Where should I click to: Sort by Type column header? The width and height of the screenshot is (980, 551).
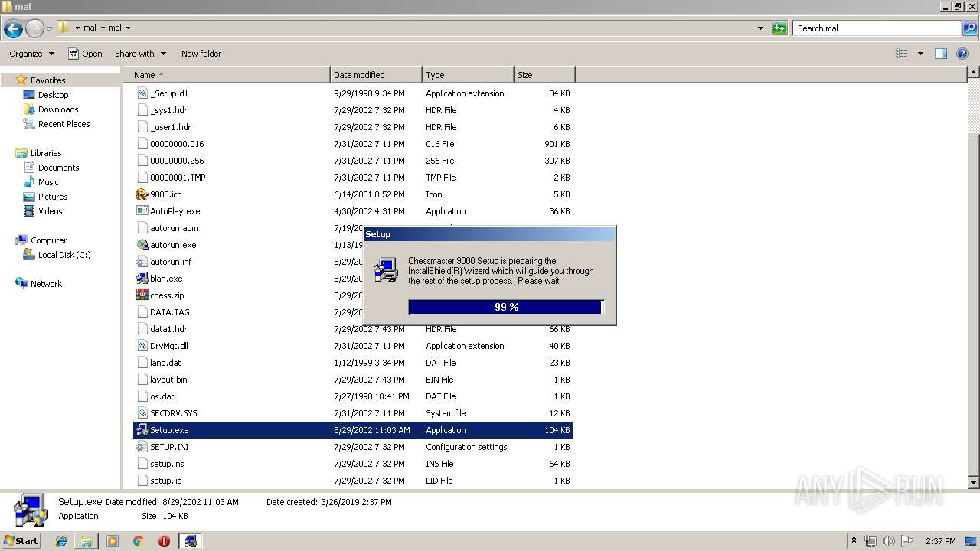click(x=468, y=75)
